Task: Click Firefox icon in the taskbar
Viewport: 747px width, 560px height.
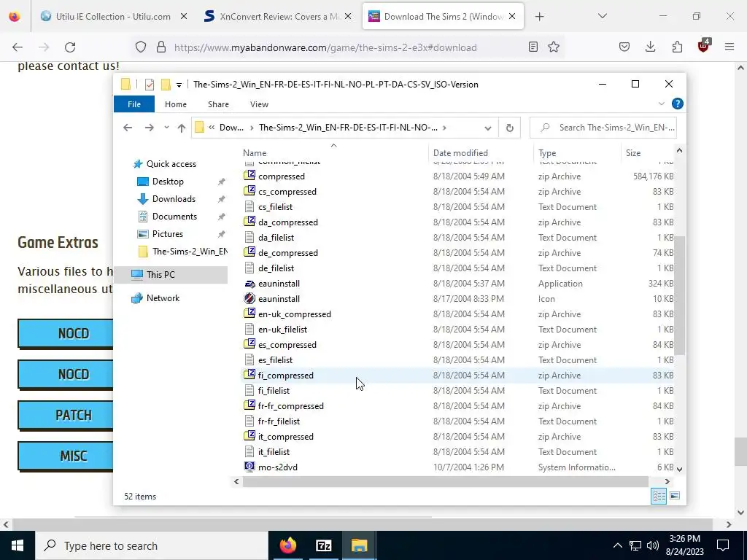Action: click(287, 545)
